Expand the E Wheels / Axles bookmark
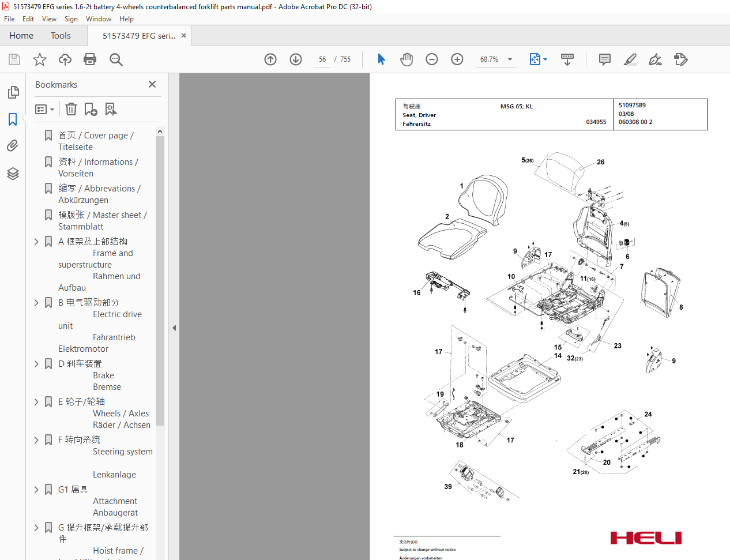The image size is (730, 560). 36,402
